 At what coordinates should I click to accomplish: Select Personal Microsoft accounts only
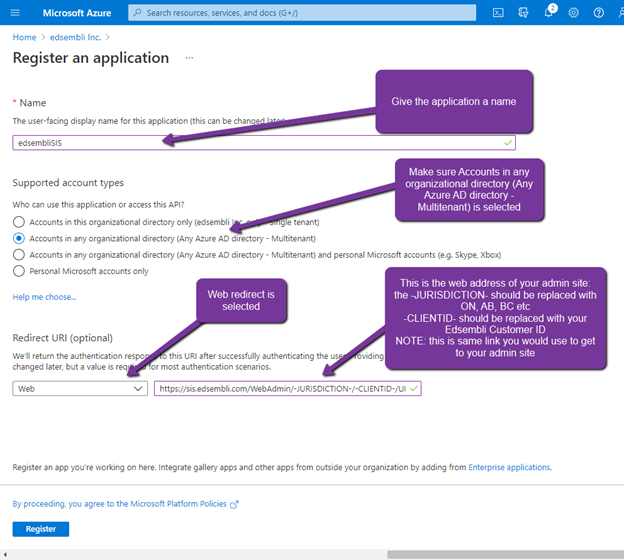click(19, 271)
